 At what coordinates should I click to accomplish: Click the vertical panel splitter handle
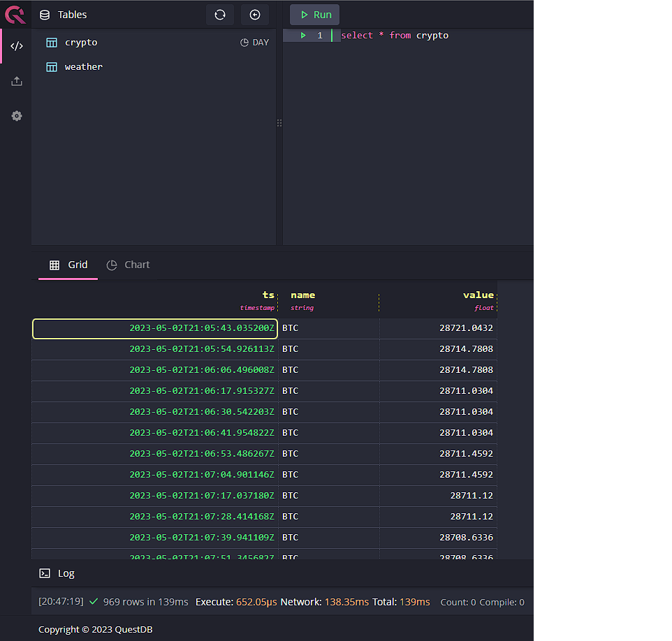coord(279,123)
